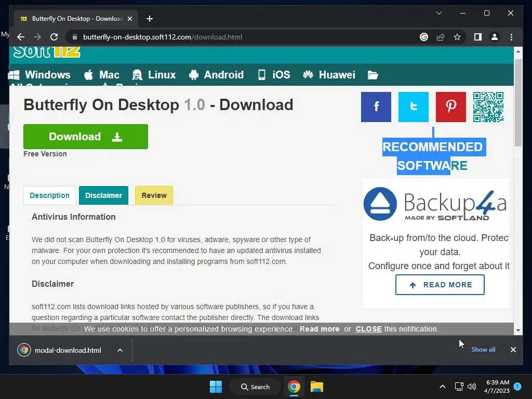Image resolution: width=532 pixels, height=399 pixels.
Task: Open the Chrome side panel
Action: pos(478,37)
